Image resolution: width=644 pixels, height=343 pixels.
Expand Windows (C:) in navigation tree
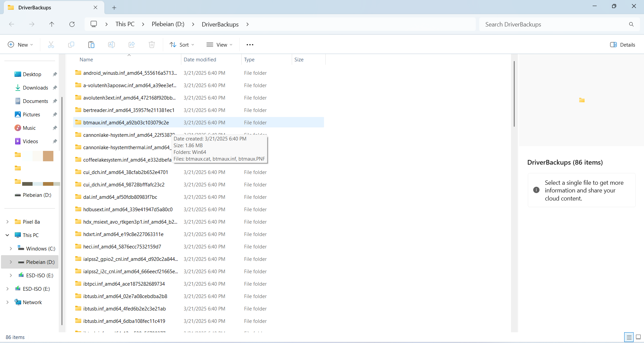click(11, 248)
